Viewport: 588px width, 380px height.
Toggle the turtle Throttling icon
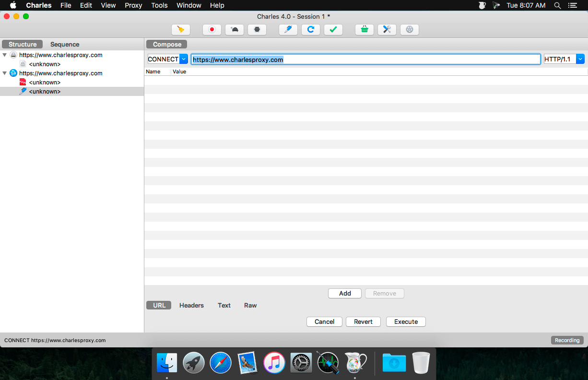click(235, 30)
